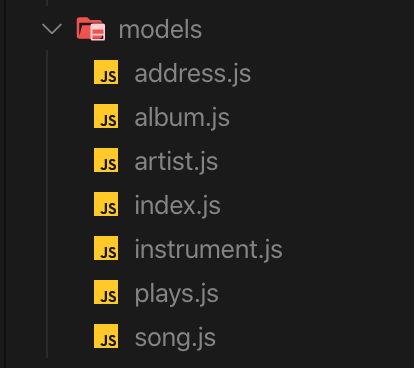This screenshot has width=414, height=368.
Task: Open the artist.js file
Action: (x=176, y=162)
